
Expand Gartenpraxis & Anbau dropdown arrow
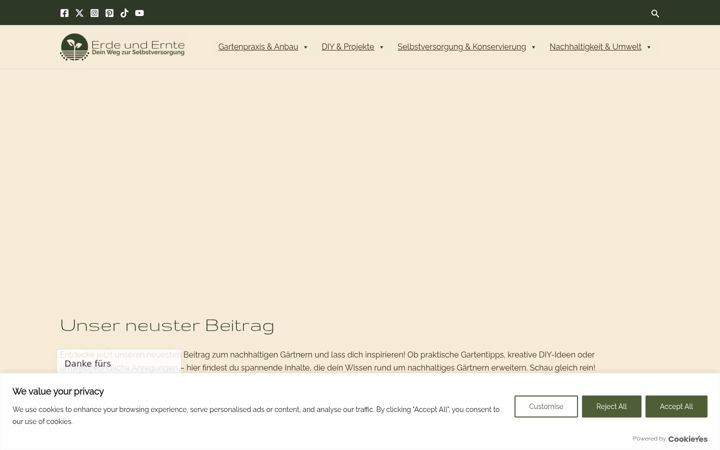[x=305, y=47]
